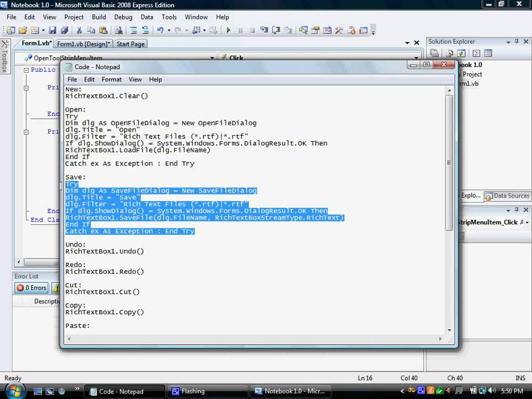The height and width of the screenshot is (399, 532).
Task: Click Paste clipboard icon in toolbar
Action: click(x=103, y=30)
